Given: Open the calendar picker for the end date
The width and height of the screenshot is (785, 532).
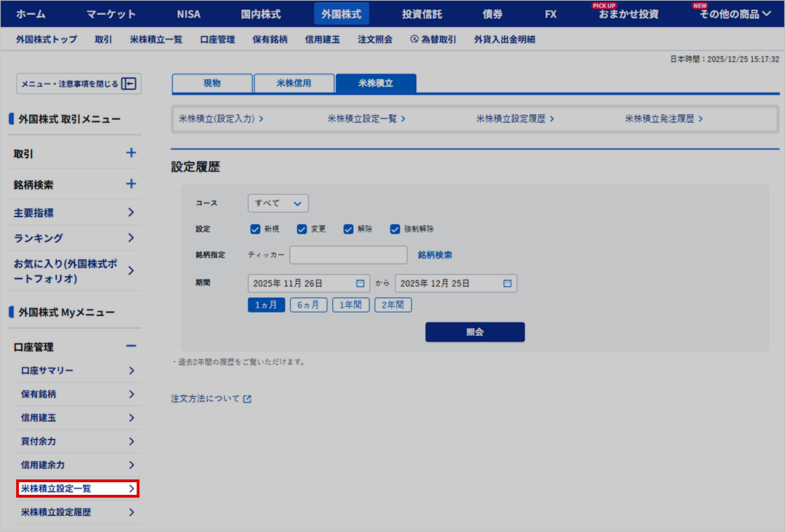Looking at the screenshot, I should 507,283.
